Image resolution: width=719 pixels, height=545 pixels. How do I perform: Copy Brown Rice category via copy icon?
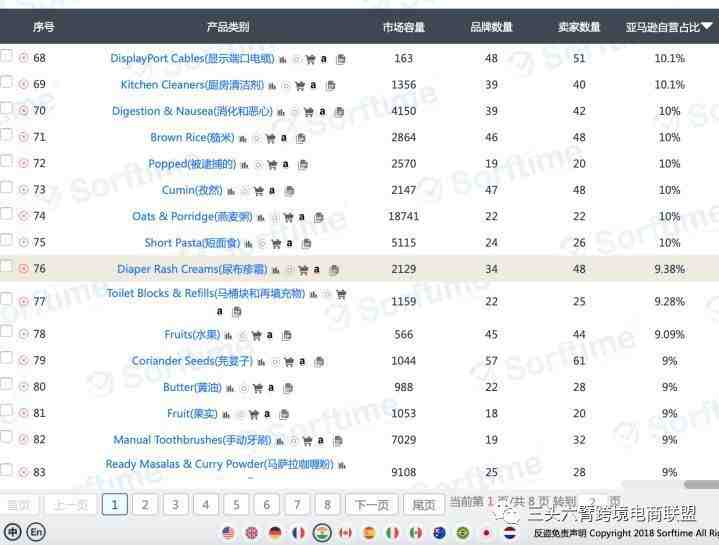click(301, 138)
